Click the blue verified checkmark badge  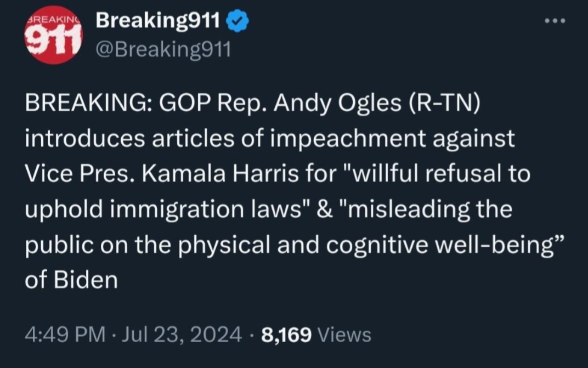pyautogui.click(x=240, y=21)
